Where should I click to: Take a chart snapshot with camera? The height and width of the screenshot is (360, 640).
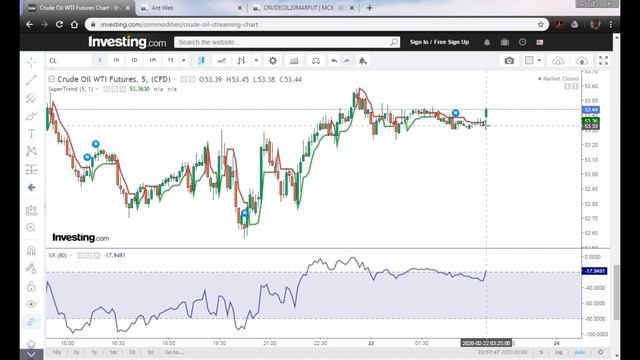pyautogui.click(x=509, y=61)
